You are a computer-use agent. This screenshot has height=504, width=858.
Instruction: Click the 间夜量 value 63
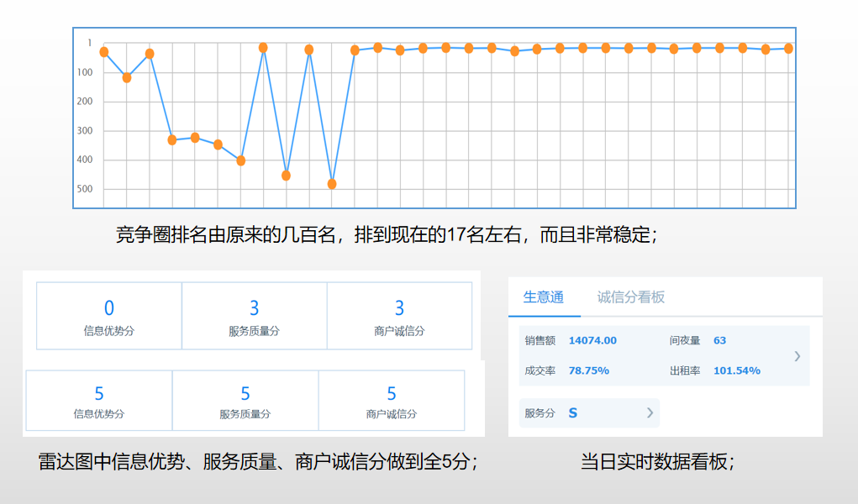tap(719, 340)
